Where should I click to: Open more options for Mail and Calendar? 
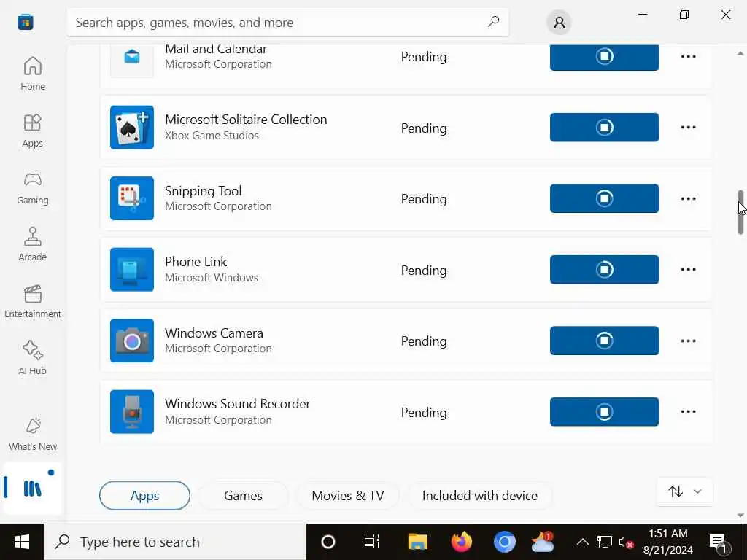(x=688, y=57)
